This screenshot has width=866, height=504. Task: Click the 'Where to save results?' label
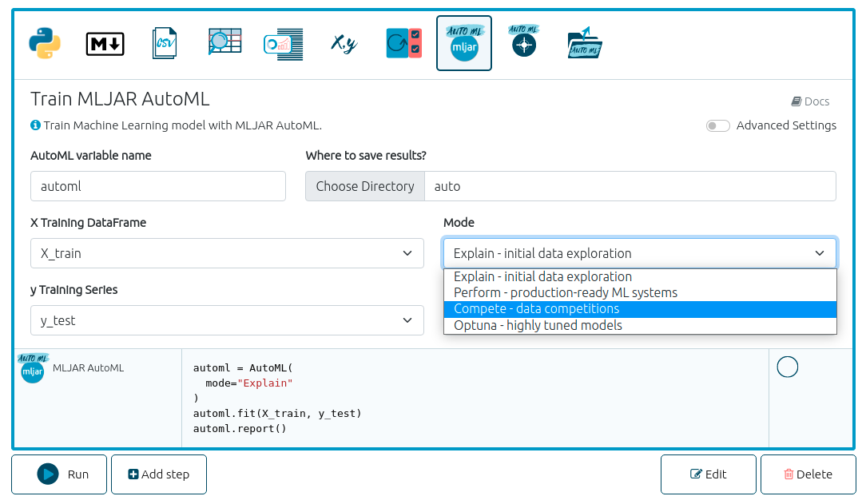366,156
